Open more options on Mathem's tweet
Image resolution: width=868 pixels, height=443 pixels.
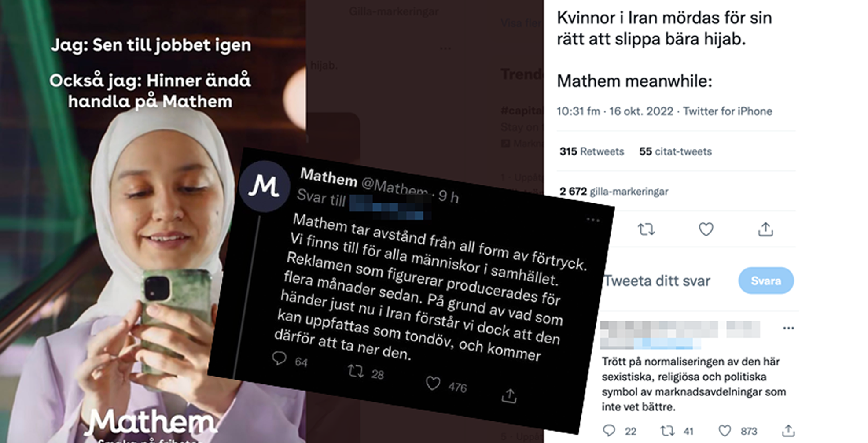coord(593,219)
